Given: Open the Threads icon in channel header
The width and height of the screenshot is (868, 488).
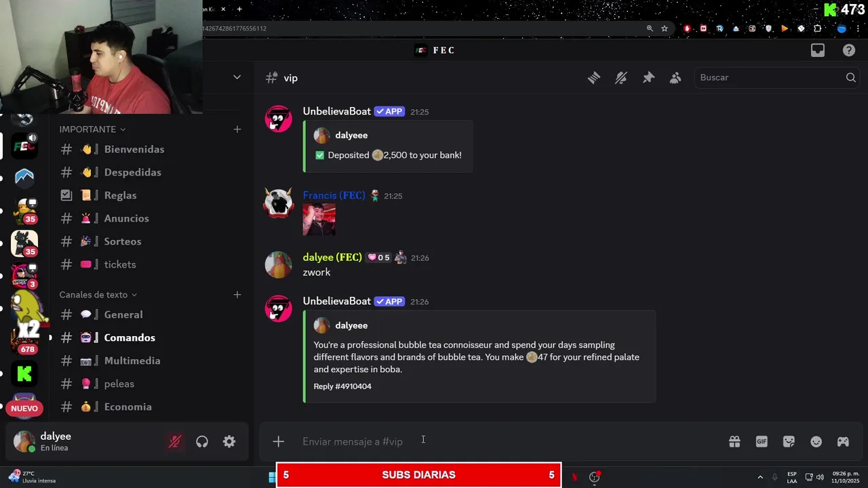Looking at the screenshot, I should tap(594, 78).
